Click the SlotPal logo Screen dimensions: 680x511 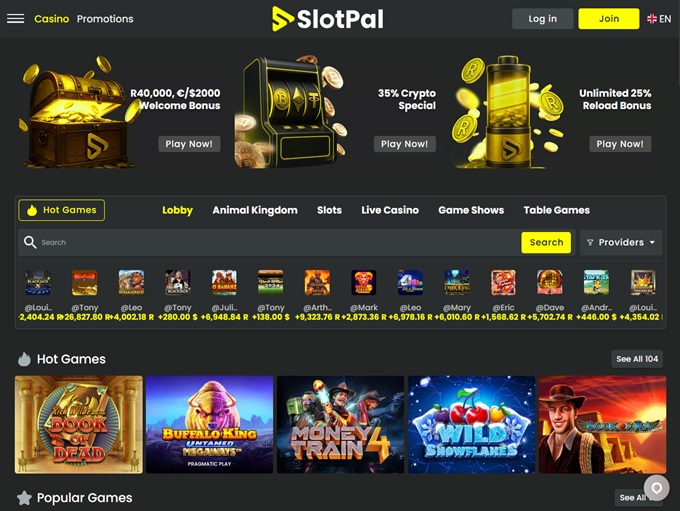(x=328, y=19)
